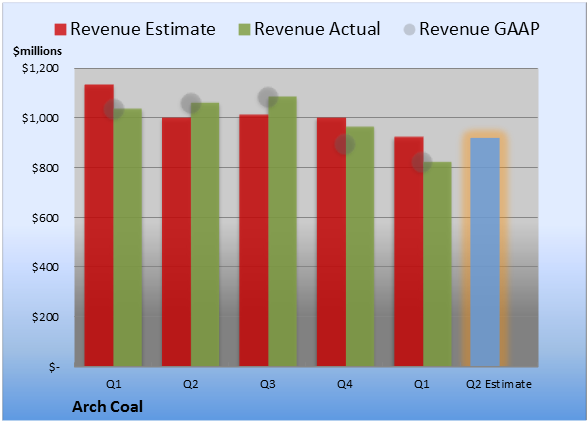The image size is (588, 422).
Task: Select the green actual bar above Q2
Action: click(x=205, y=234)
